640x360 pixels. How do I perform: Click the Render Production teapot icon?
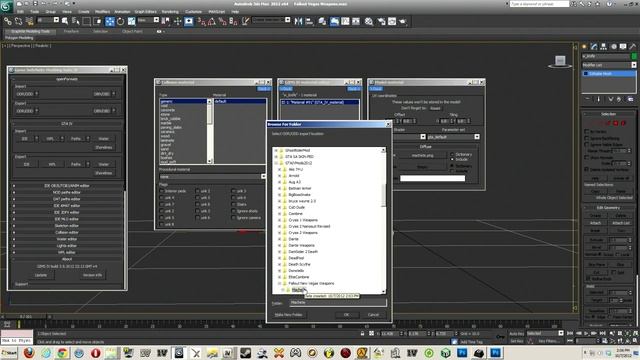coord(403,22)
